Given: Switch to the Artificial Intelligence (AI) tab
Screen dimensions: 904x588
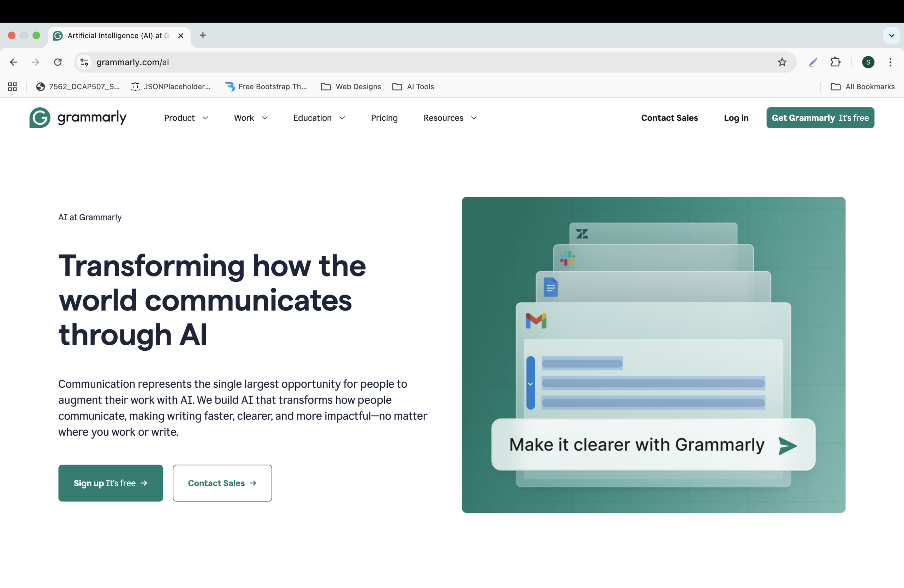Looking at the screenshot, I should [x=114, y=35].
